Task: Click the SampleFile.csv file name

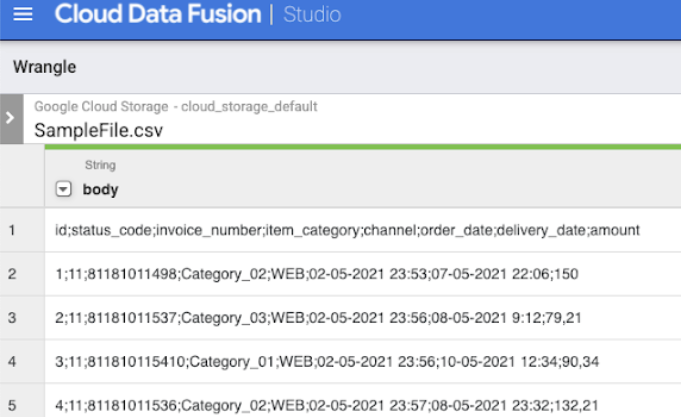Action: tap(99, 130)
